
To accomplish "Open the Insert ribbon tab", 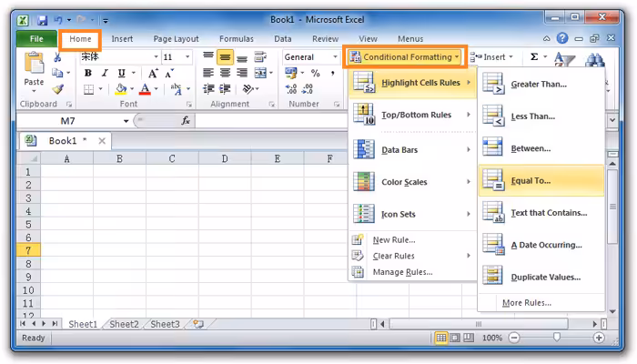I will point(122,39).
